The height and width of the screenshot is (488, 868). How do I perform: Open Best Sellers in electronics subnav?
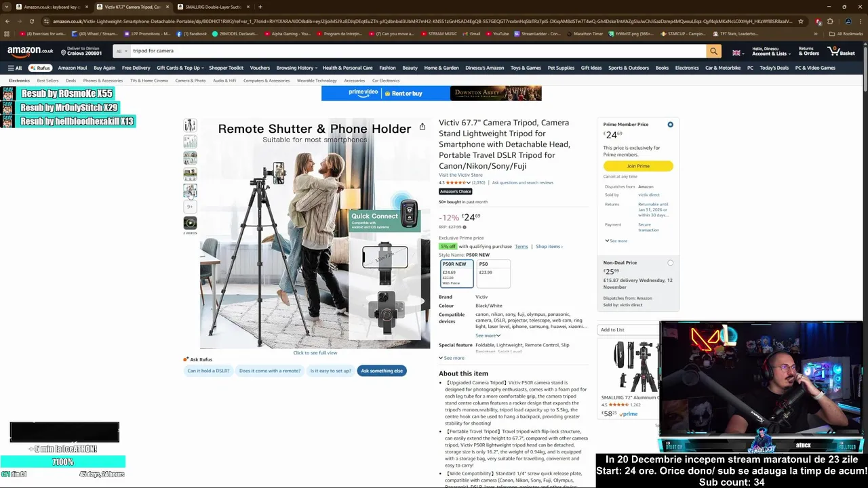47,81
